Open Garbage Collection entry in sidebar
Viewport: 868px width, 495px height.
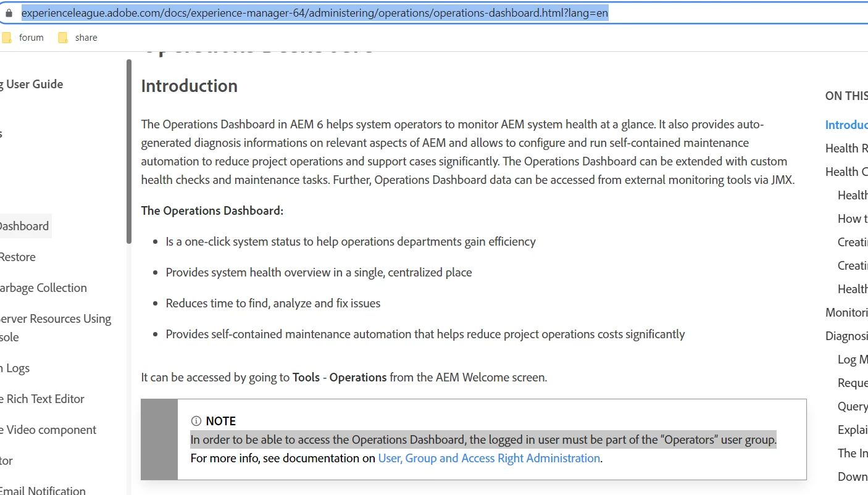[x=43, y=288]
